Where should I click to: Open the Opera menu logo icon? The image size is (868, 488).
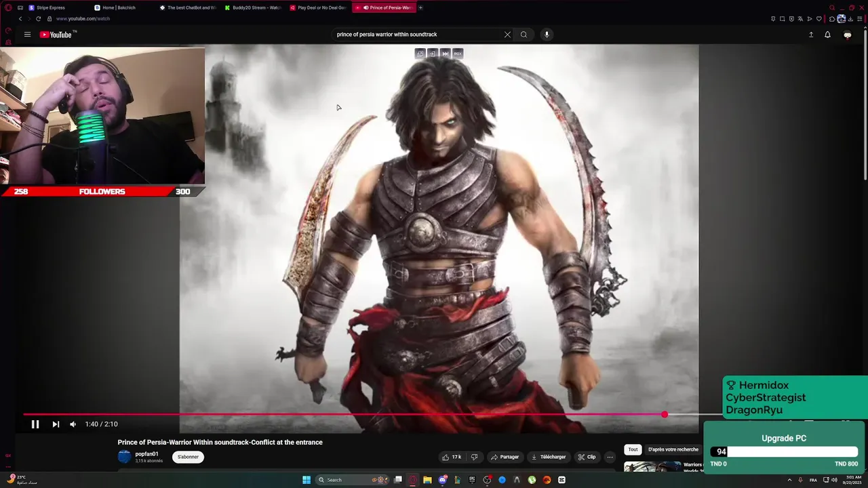pos(8,7)
